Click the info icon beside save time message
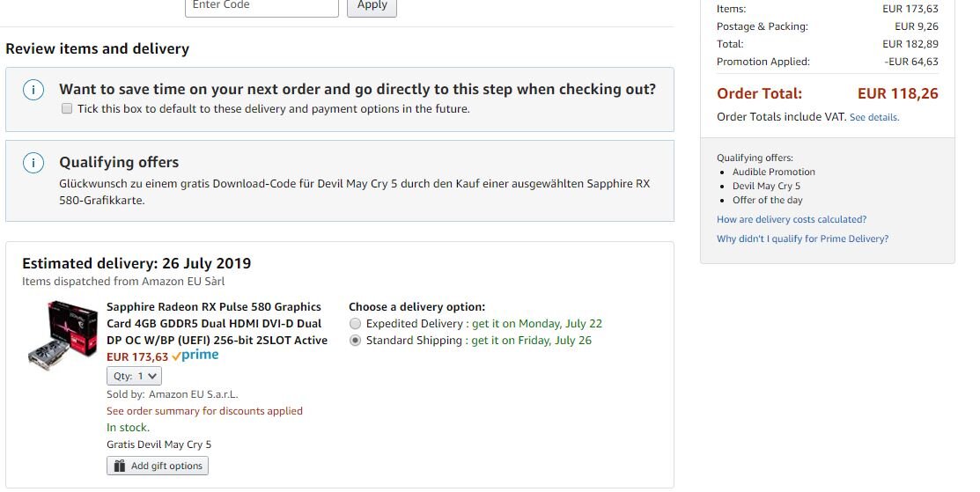Viewport: 980px width, 492px height. (33, 91)
